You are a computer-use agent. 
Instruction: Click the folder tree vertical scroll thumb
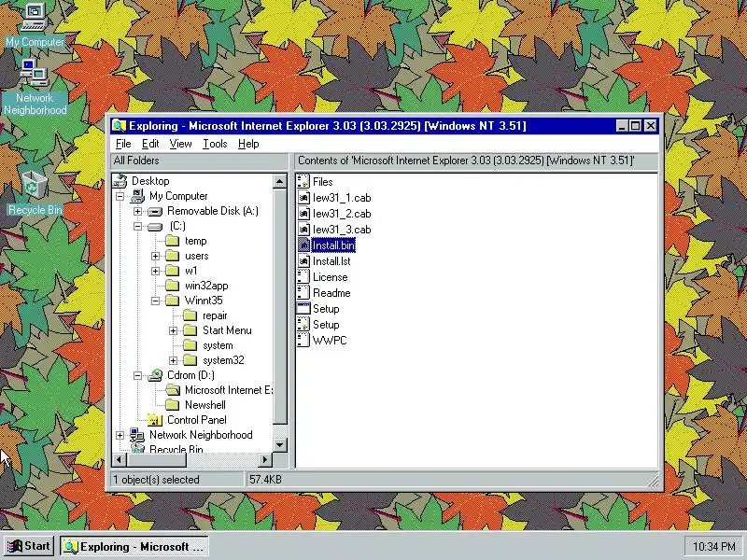tap(279, 306)
